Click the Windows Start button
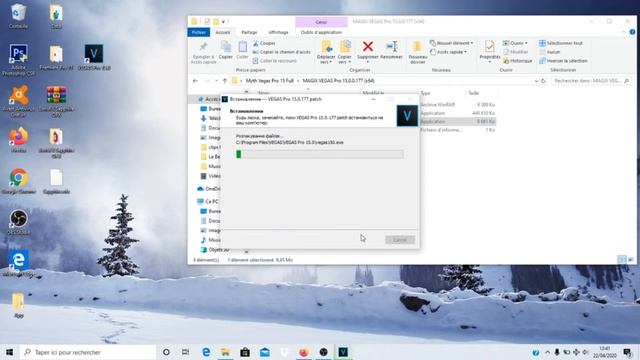Image resolution: width=640 pixels, height=360 pixels. [9, 352]
